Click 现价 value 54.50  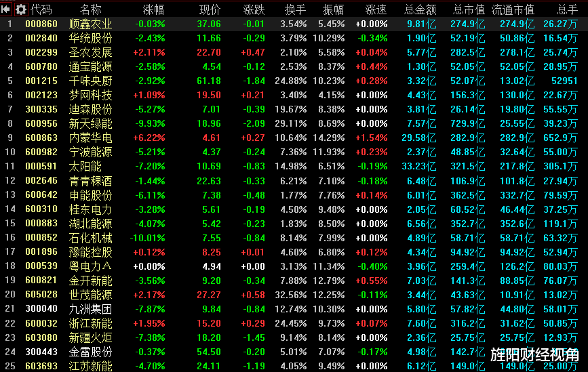click(209, 352)
